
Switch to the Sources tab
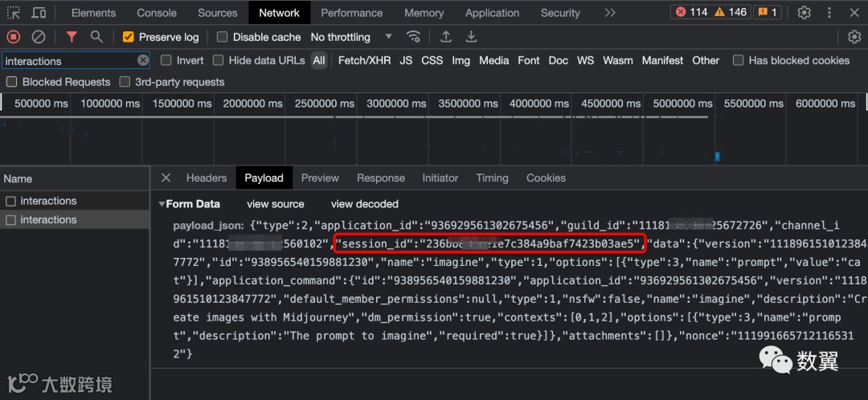pos(218,12)
